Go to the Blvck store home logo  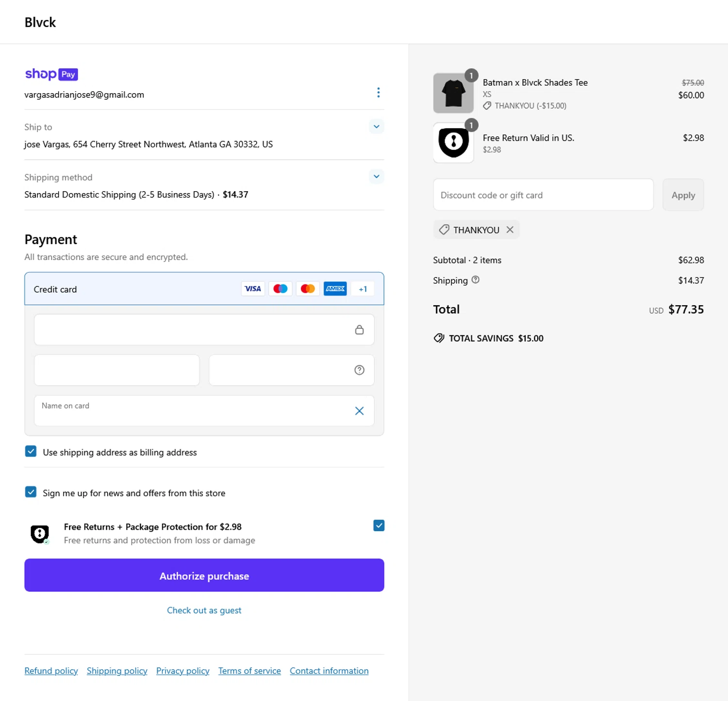pyautogui.click(x=40, y=22)
